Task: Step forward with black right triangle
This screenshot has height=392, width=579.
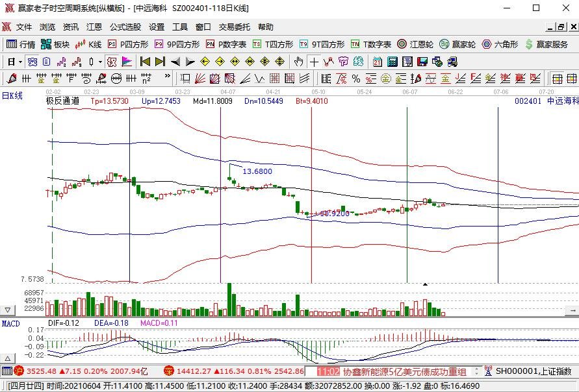Action: point(190,62)
